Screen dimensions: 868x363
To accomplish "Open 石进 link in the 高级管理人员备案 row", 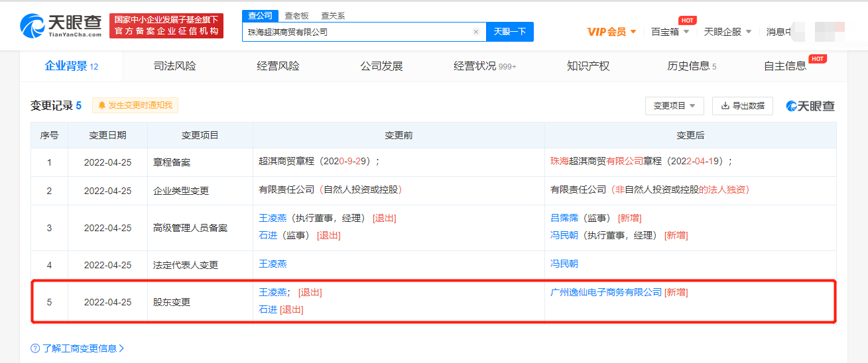I will [x=268, y=235].
